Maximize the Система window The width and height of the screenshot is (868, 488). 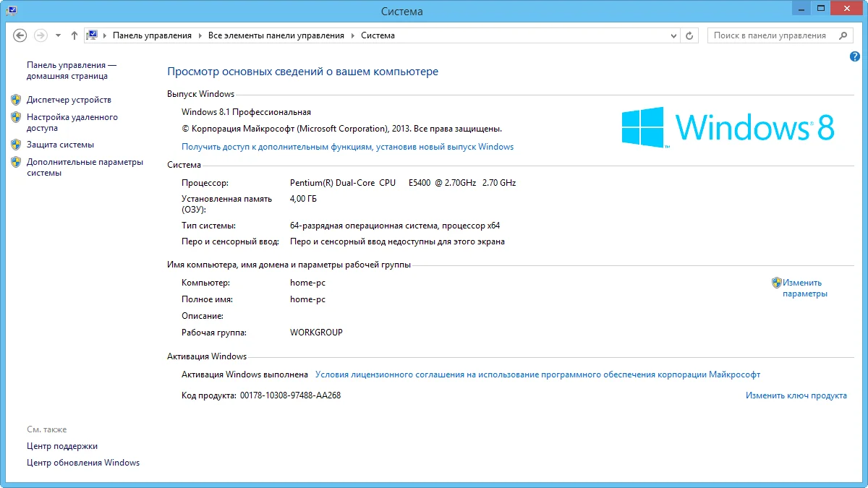[821, 8]
